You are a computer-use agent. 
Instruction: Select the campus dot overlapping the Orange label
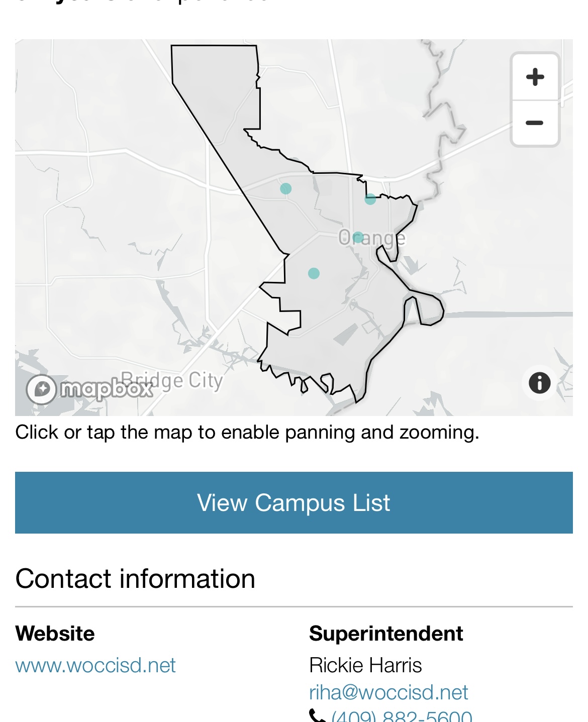tap(358, 237)
